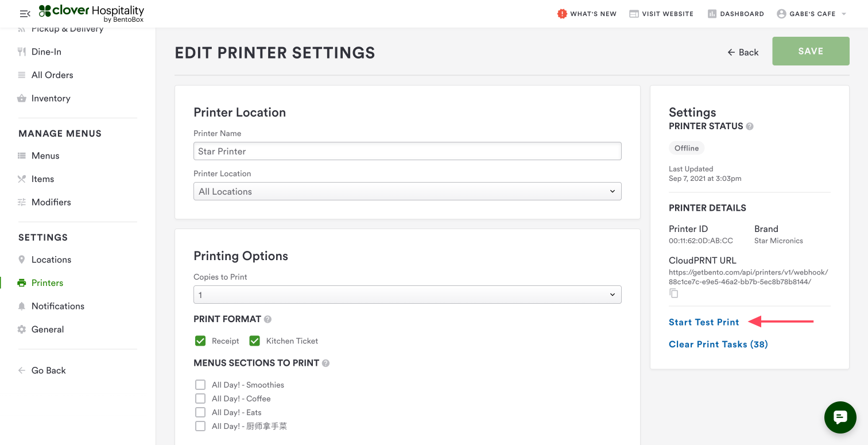Enable All Day! - Smoothies section
Image resolution: width=868 pixels, height=445 pixels.
click(200, 385)
